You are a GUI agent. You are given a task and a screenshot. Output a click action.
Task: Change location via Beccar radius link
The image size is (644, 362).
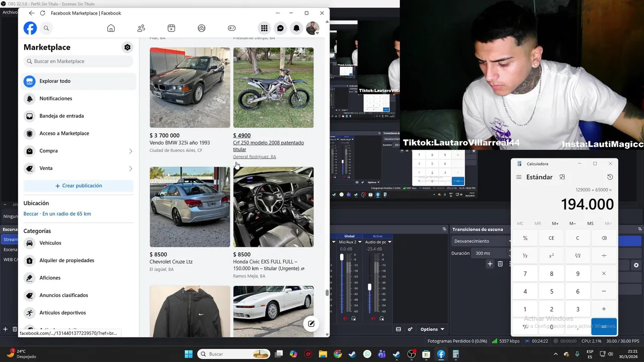(x=57, y=214)
